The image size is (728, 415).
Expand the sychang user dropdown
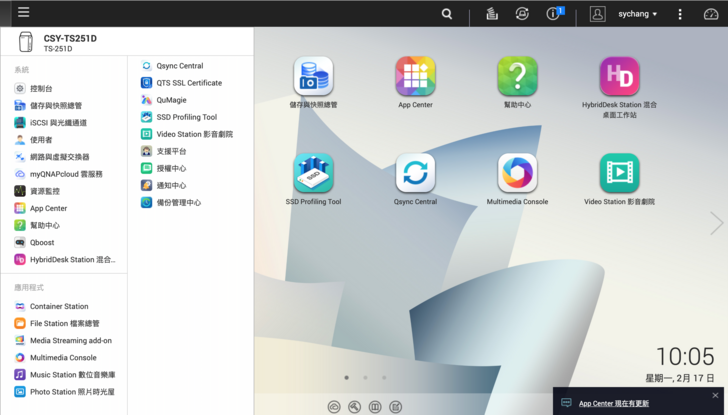(x=637, y=14)
